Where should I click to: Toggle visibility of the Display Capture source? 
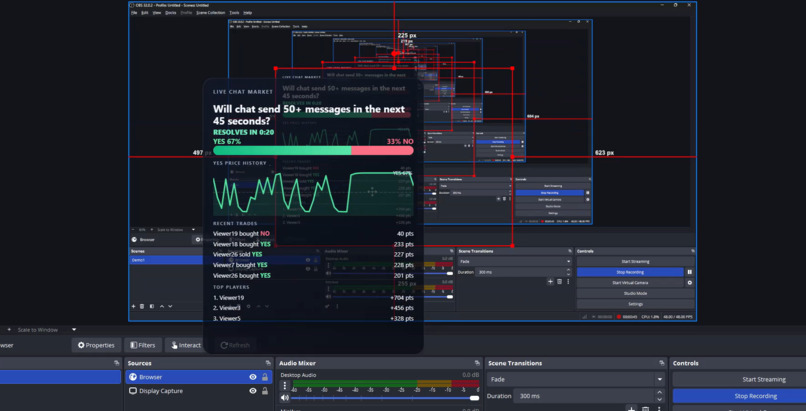pos(252,391)
